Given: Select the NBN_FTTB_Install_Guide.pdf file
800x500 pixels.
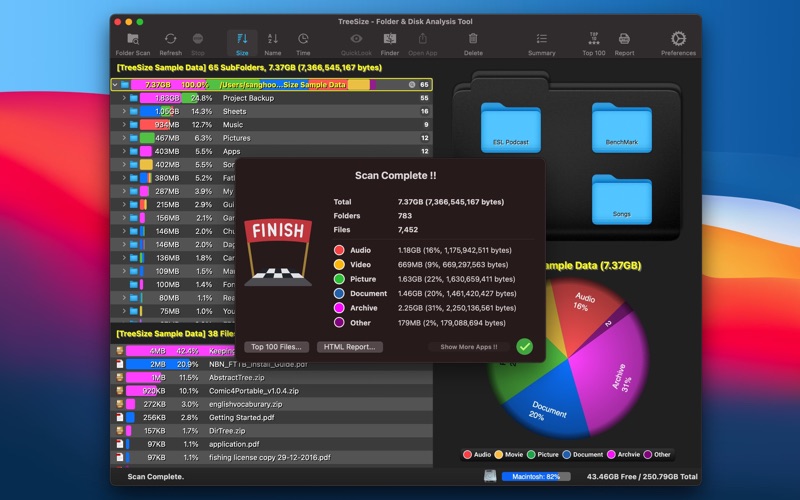Looking at the screenshot, I should [x=271, y=364].
